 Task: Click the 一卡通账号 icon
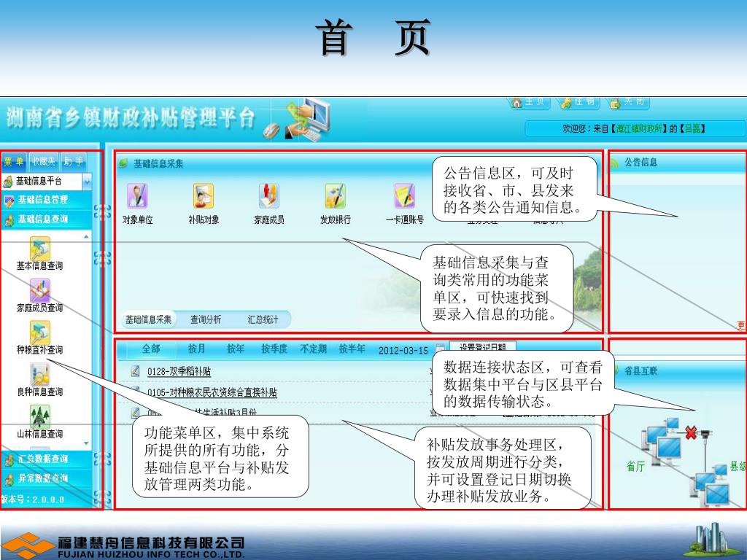coord(404,195)
